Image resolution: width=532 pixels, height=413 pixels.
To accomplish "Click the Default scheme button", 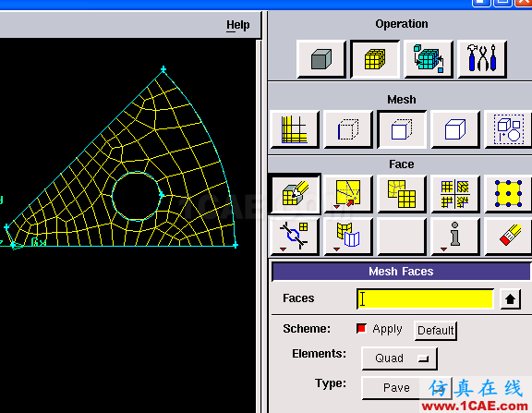I will coord(435,331).
